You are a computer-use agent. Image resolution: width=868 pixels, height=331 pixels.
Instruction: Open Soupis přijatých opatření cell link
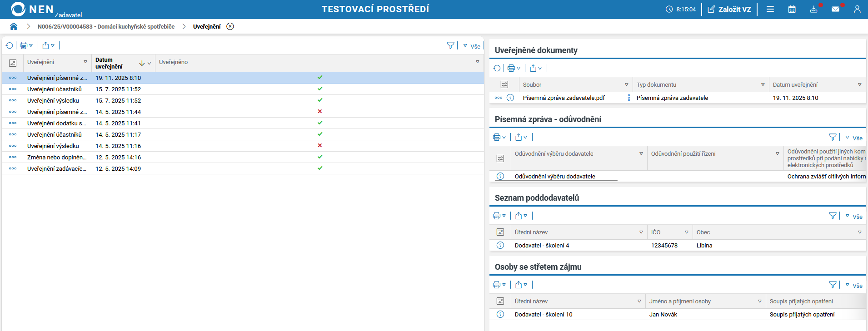(x=802, y=314)
